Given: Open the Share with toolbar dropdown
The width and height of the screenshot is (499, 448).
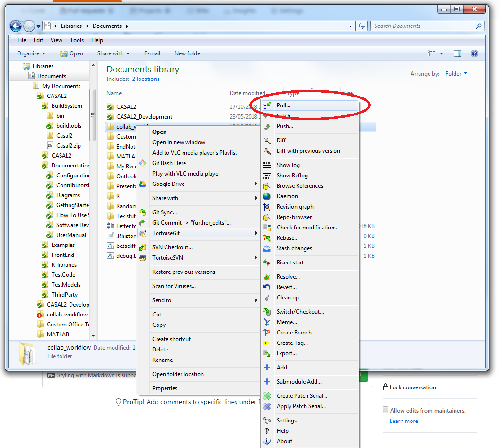Looking at the screenshot, I should click(x=114, y=53).
